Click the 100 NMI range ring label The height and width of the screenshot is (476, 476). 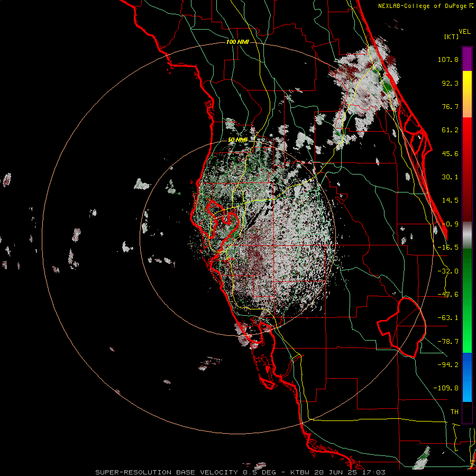tap(237, 42)
